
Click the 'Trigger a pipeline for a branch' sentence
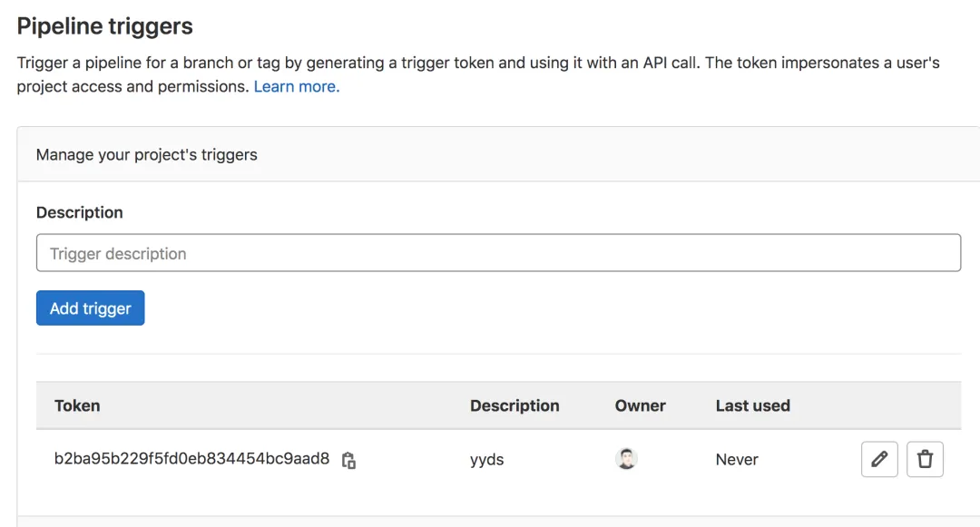coord(127,63)
